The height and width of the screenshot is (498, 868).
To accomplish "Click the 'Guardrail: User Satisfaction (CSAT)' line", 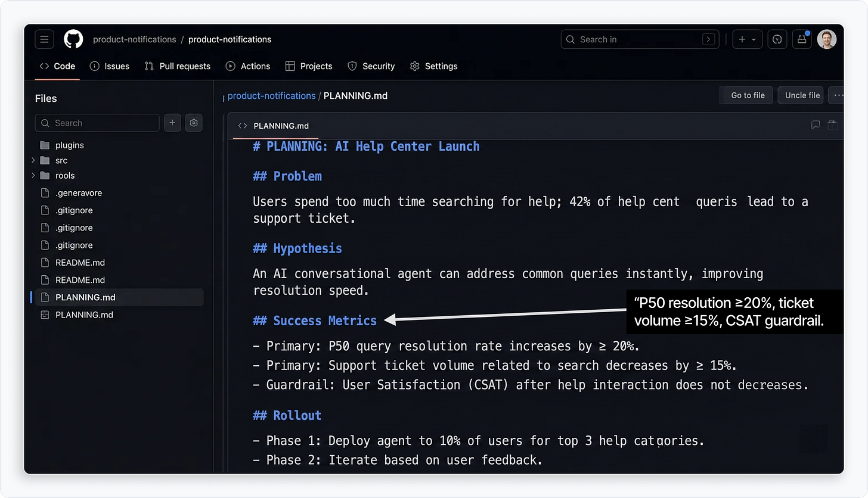I will tap(531, 385).
